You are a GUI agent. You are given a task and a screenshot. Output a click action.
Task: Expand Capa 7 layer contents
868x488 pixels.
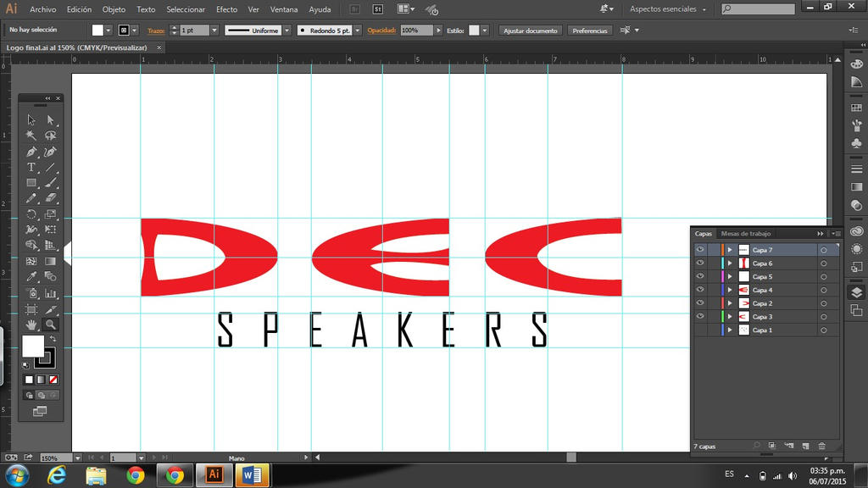tap(730, 250)
